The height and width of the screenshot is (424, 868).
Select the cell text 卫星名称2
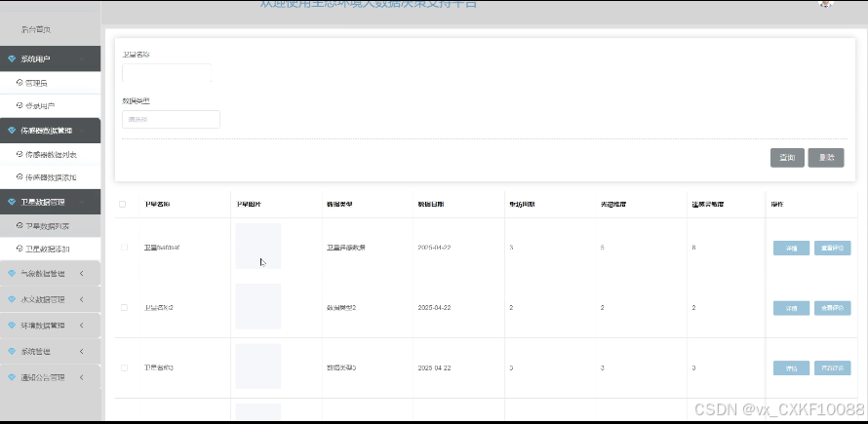[x=159, y=307]
